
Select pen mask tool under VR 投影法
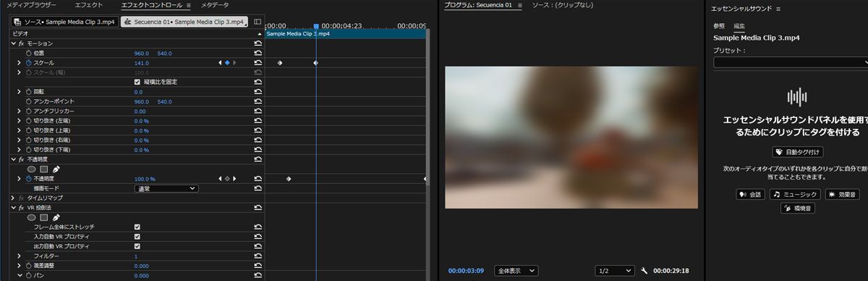(56, 217)
